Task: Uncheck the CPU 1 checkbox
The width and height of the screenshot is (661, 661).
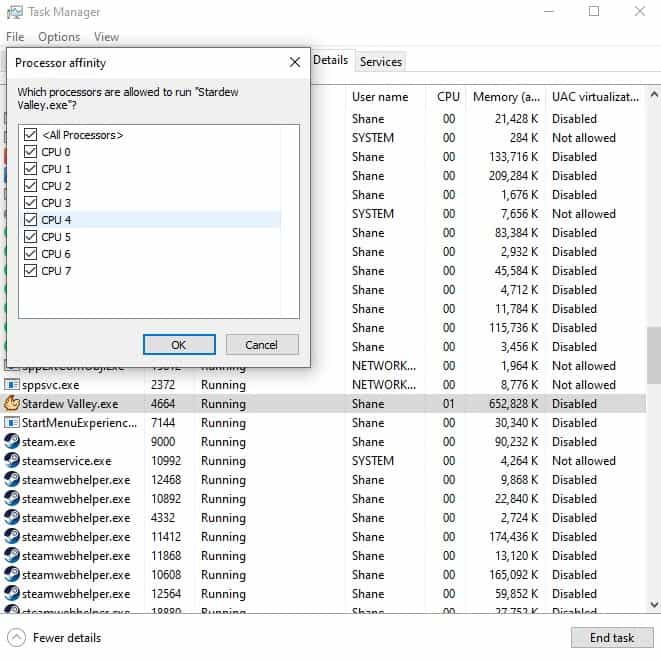Action: tap(30, 169)
